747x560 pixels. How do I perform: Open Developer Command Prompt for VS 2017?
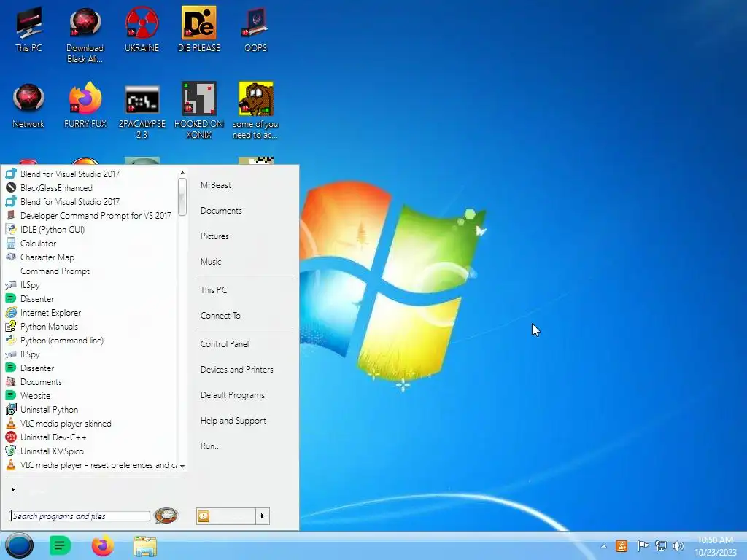[x=96, y=216]
